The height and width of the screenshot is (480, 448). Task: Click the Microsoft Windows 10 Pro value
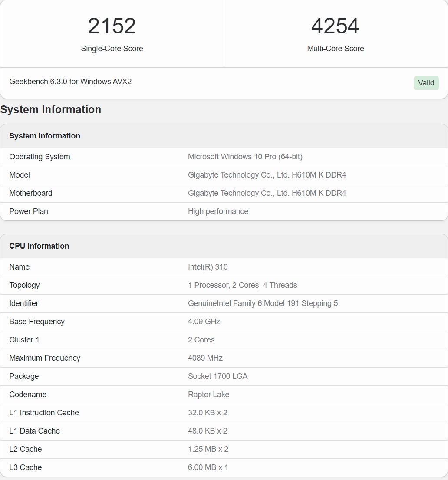pyautogui.click(x=245, y=157)
